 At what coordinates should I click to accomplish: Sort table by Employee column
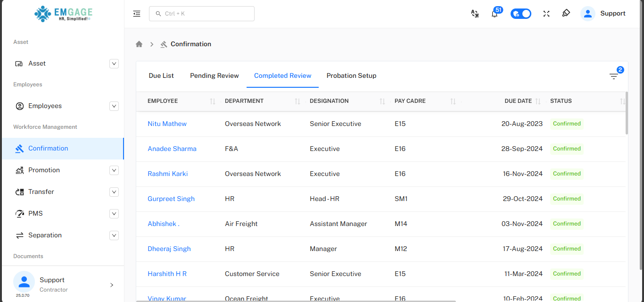point(212,101)
